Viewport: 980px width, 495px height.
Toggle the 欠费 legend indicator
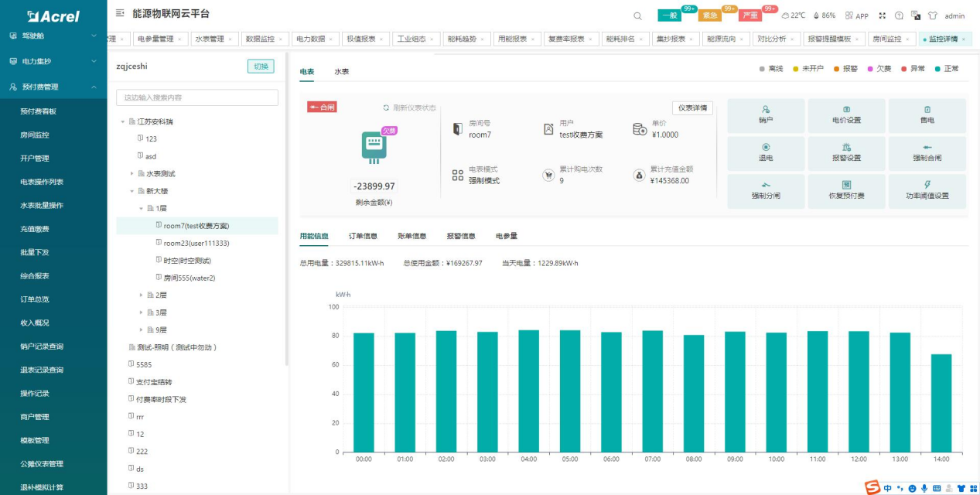pos(879,69)
